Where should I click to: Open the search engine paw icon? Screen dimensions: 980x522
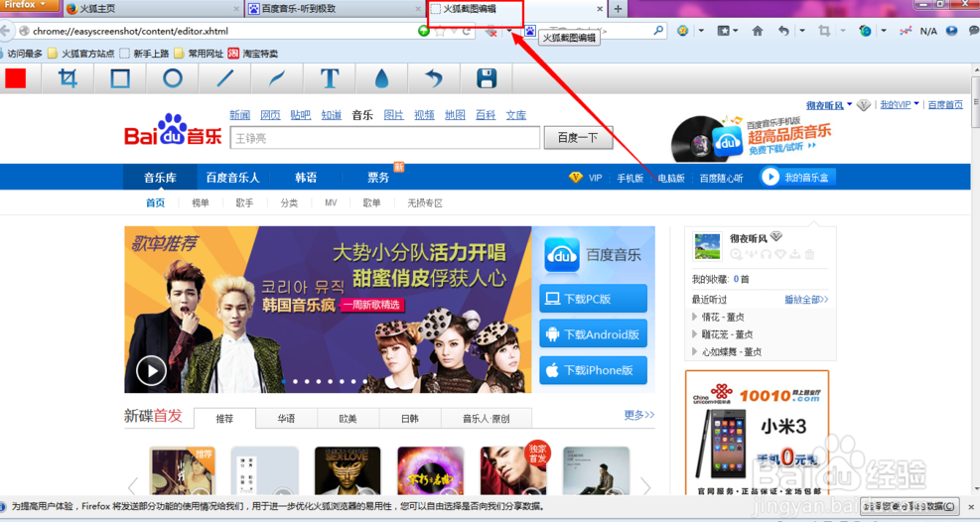click(x=529, y=31)
